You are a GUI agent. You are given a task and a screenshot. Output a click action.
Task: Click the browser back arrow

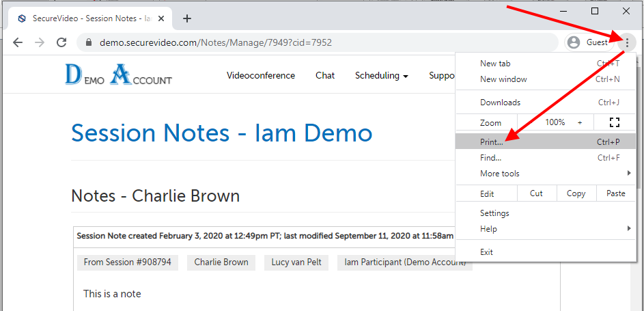click(x=18, y=42)
